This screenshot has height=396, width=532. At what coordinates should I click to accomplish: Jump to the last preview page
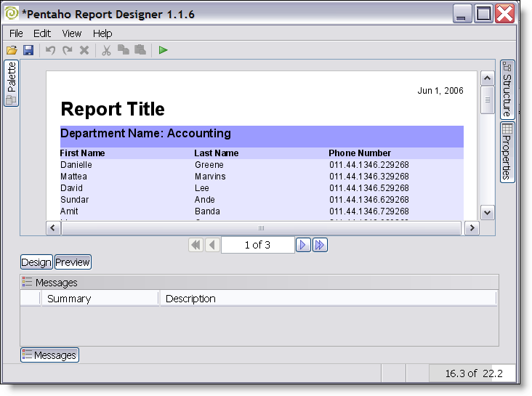click(320, 245)
